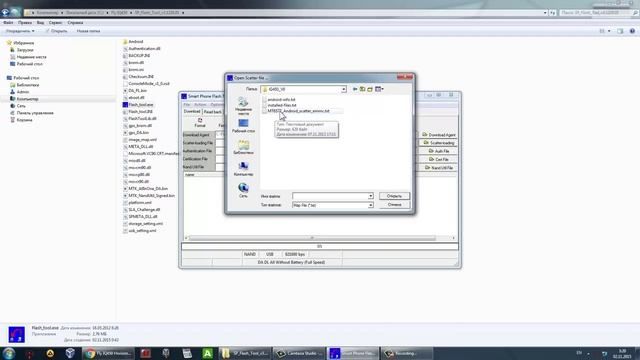Click the 0% progress bar in Flash Tool
This screenshot has width=640, height=360.
click(320, 246)
